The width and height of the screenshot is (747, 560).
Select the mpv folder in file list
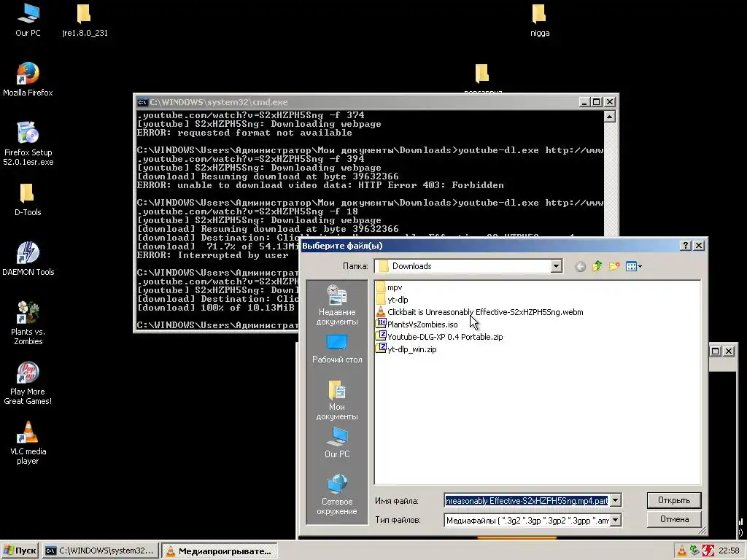[390, 287]
